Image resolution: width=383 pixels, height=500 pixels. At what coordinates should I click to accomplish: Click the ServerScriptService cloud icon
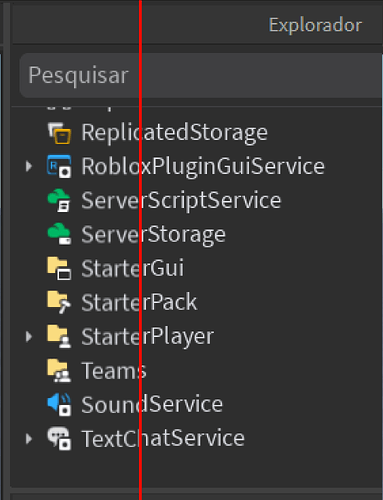coord(59,200)
